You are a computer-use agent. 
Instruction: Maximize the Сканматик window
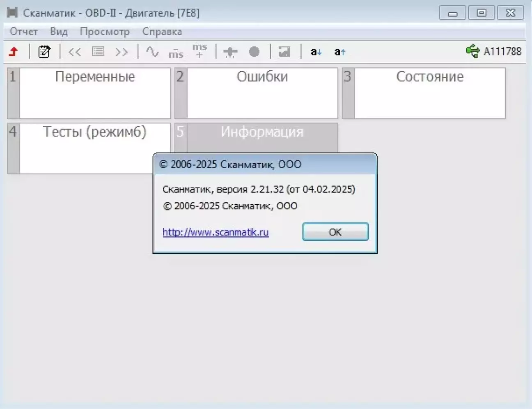point(481,13)
